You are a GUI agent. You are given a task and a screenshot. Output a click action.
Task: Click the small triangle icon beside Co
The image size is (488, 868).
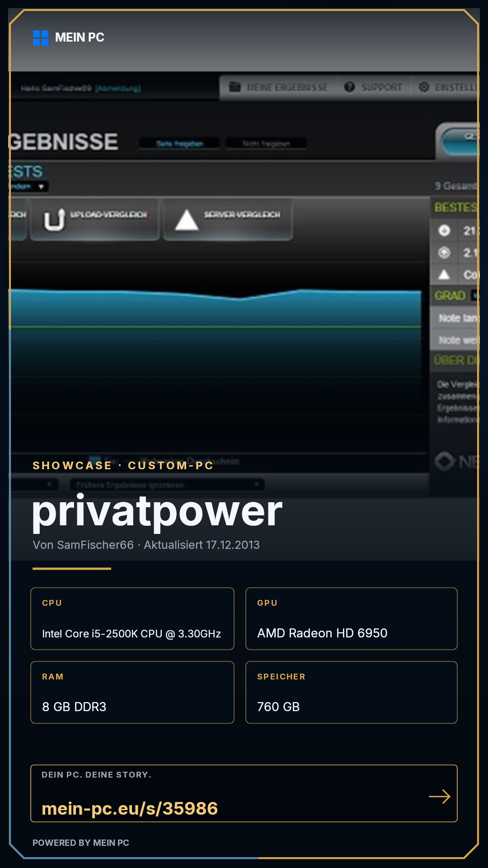tap(444, 274)
